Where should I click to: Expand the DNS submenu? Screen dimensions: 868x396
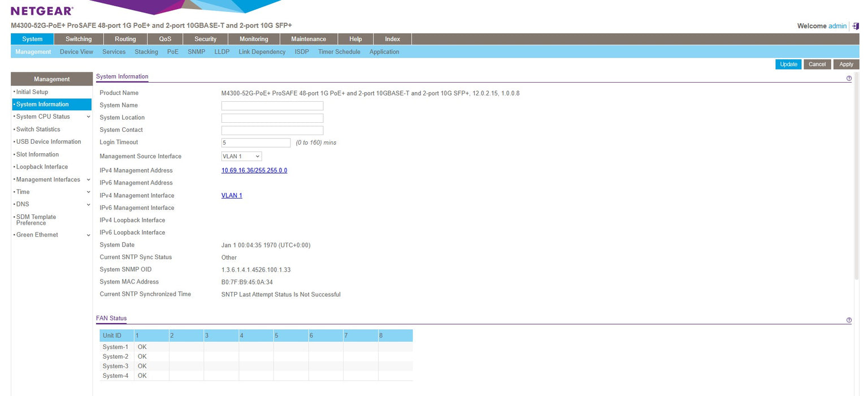click(88, 205)
